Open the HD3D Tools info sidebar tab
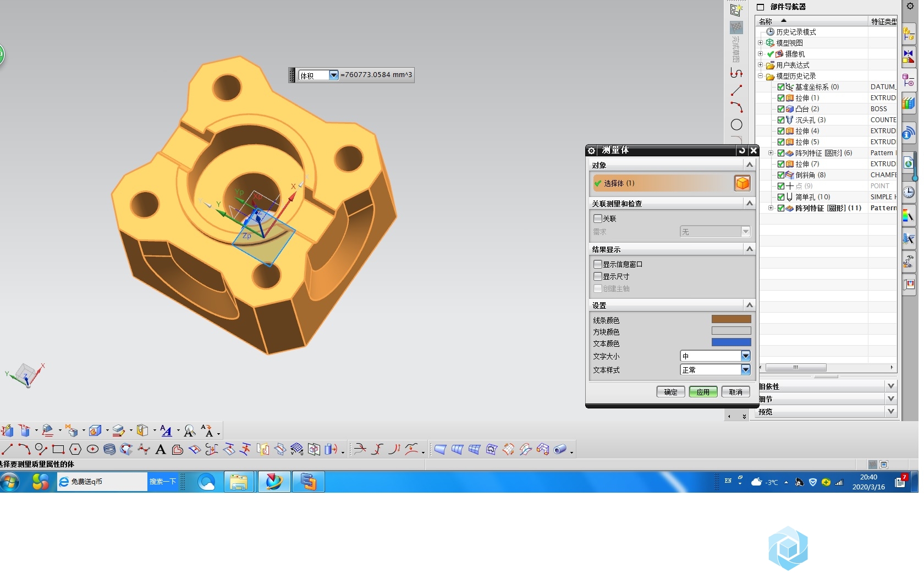 tap(909, 133)
